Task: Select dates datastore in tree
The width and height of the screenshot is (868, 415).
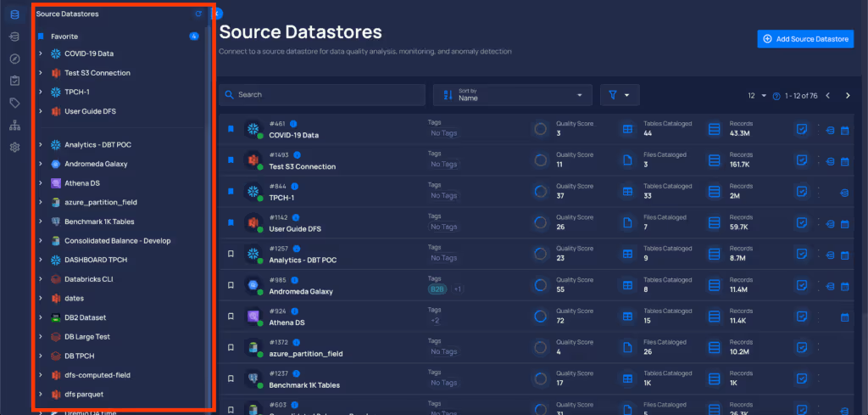Action: point(75,299)
